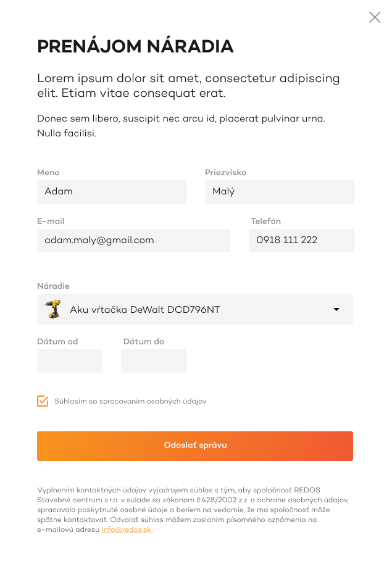Submit form with Odoslať správu button

click(x=195, y=446)
